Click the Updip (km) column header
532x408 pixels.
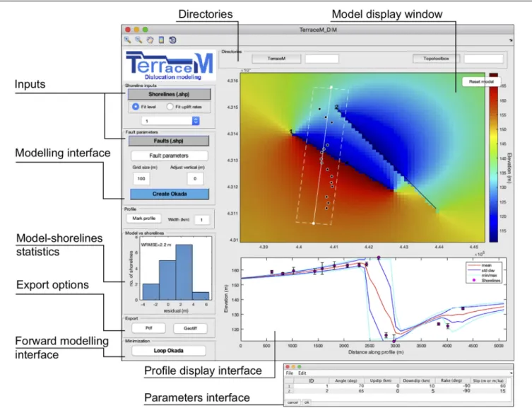[382, 381]
